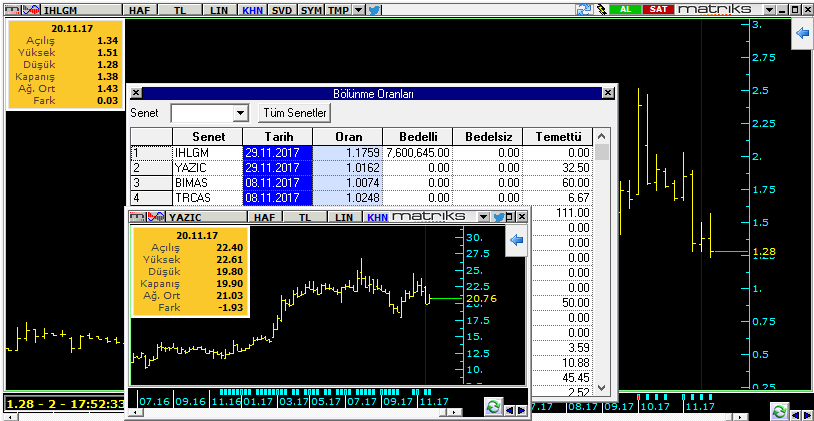Toggle LIN scale in IHLGM toolbar
Image resolution: width=814 pixels, height=421 pixels.
pyautogui.click(x=218, y=9)
